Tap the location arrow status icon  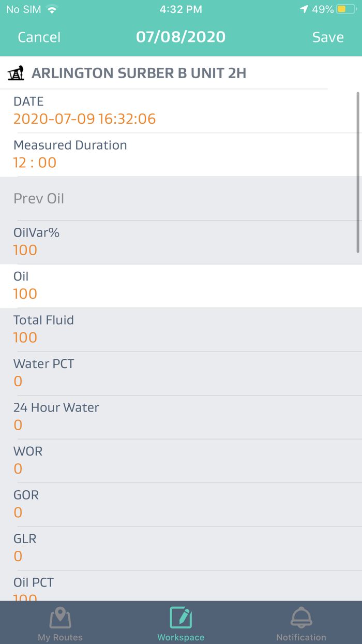coord(304,9)
